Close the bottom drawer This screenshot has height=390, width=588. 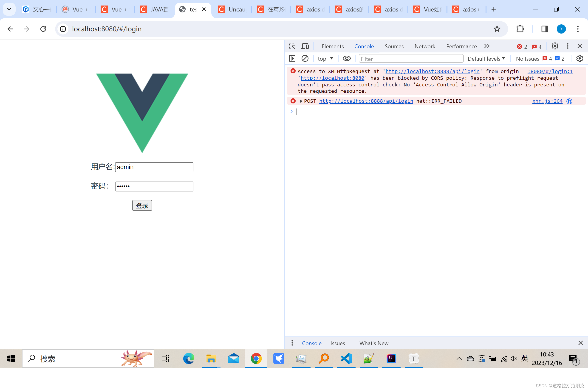point(580,343)
